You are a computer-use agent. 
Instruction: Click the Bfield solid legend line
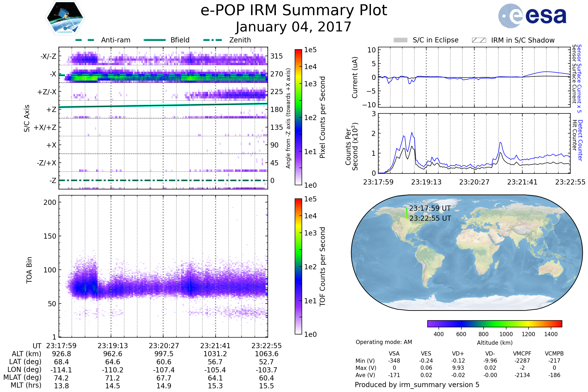click(x=155, y=40)
